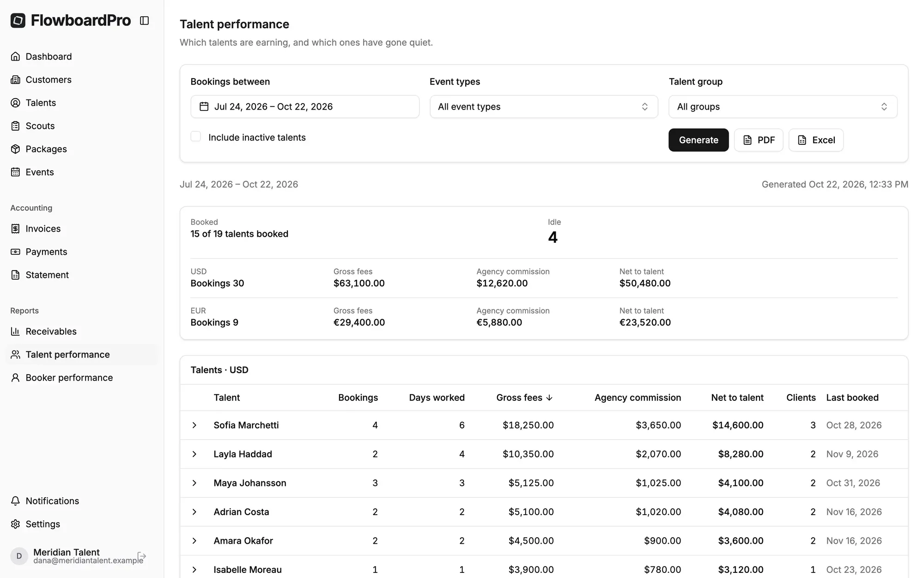Click the Generated Oct 22, 2026, 12:33 PM timestamp
This screenshot has height=578, width=924.
pyautogui.click(x=835, y=184)
